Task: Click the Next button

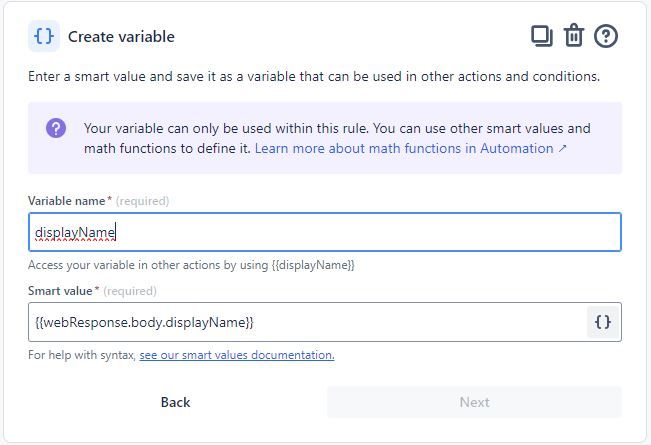Action: coord(474,402)
